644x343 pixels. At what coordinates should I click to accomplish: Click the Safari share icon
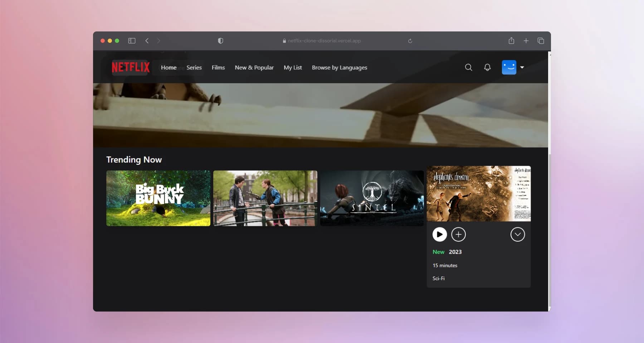tap(511, 40)
